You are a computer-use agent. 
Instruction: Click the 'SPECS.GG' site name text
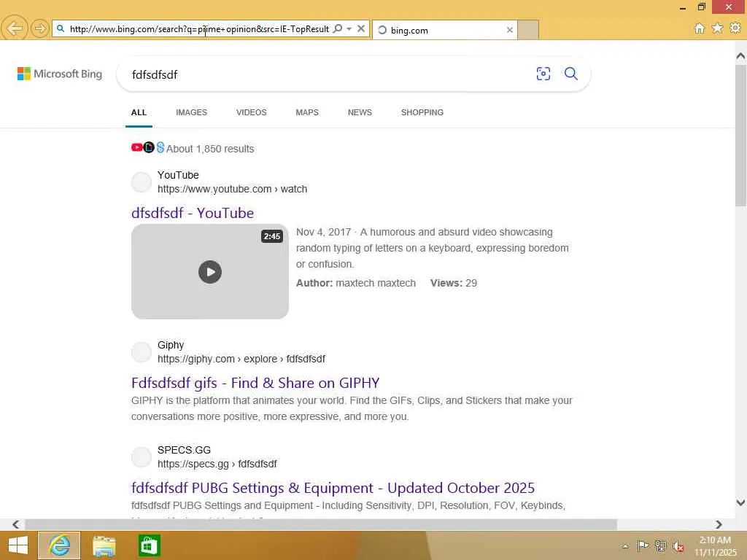pyautogui.click(x=184, y=450)
